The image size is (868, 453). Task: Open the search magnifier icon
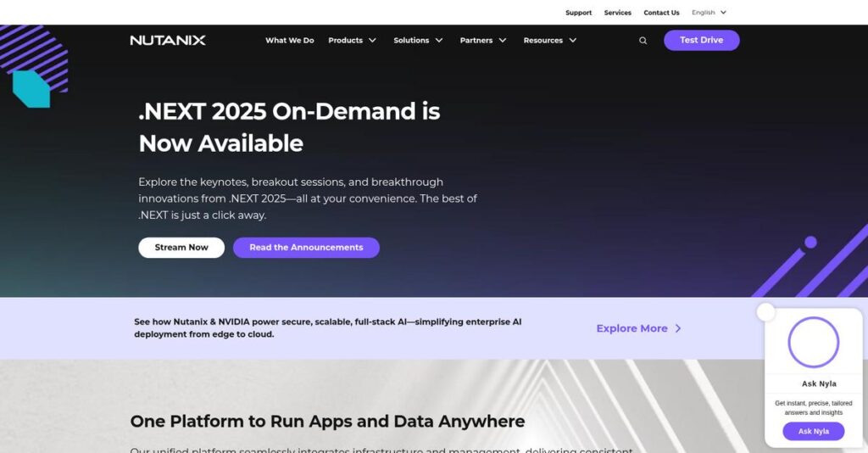pyautogui.click(x=643, y=41)
